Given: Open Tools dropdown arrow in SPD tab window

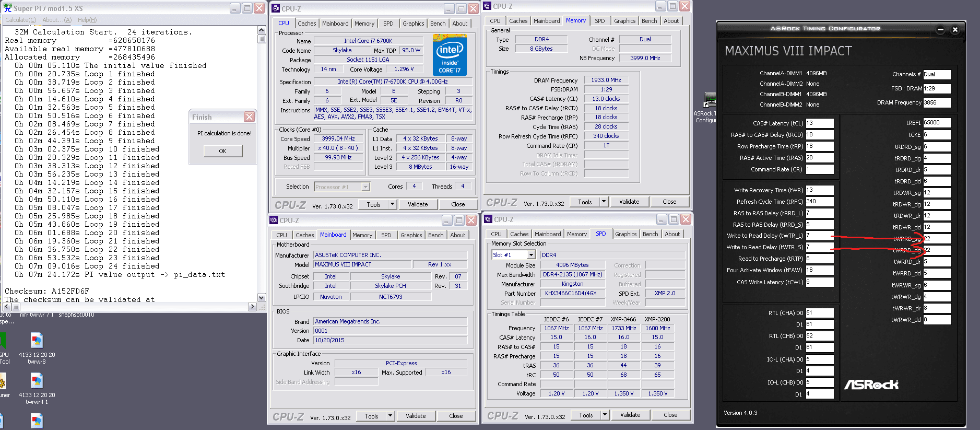Looking at the screenshot, I should pos(605,415).
